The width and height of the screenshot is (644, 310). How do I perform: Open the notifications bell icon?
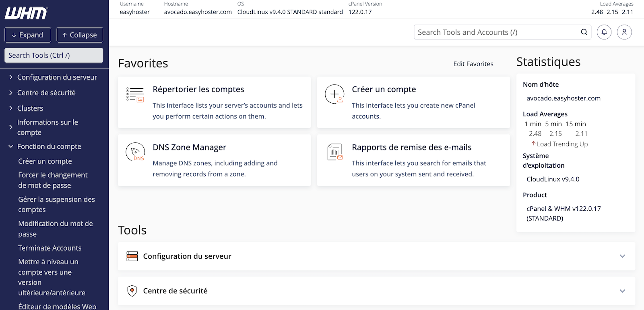pos(604,32)
